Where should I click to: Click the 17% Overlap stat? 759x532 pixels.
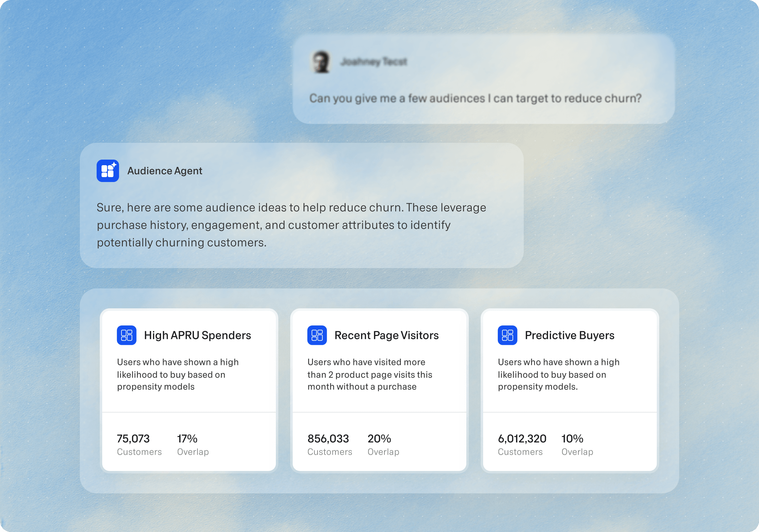click(x=187, y=439)
